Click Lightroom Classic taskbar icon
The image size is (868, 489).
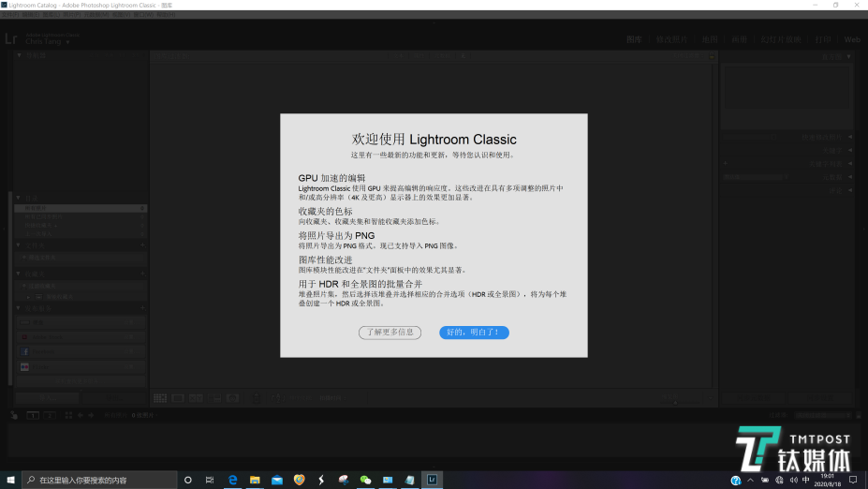click(432, 480)
